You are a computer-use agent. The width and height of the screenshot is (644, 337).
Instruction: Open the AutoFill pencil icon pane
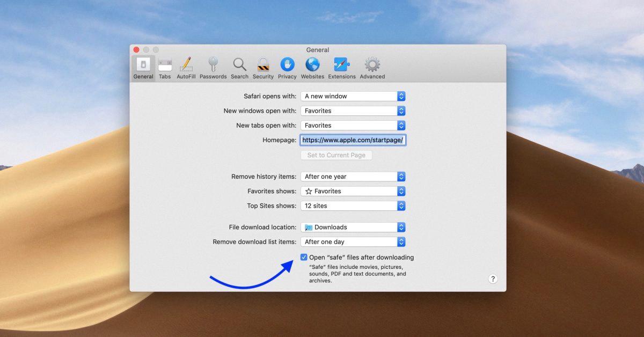click(x=186, y=68)
